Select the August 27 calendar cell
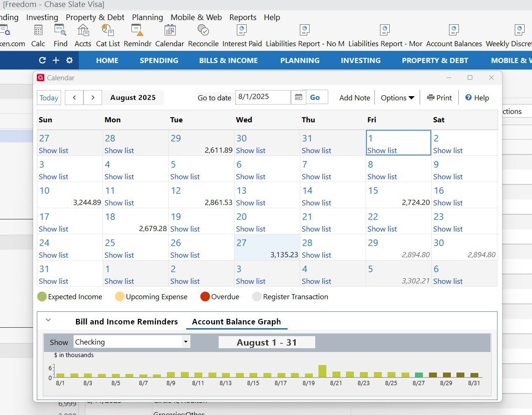Screen dimensions: 532x415 [x=267, y=247]
